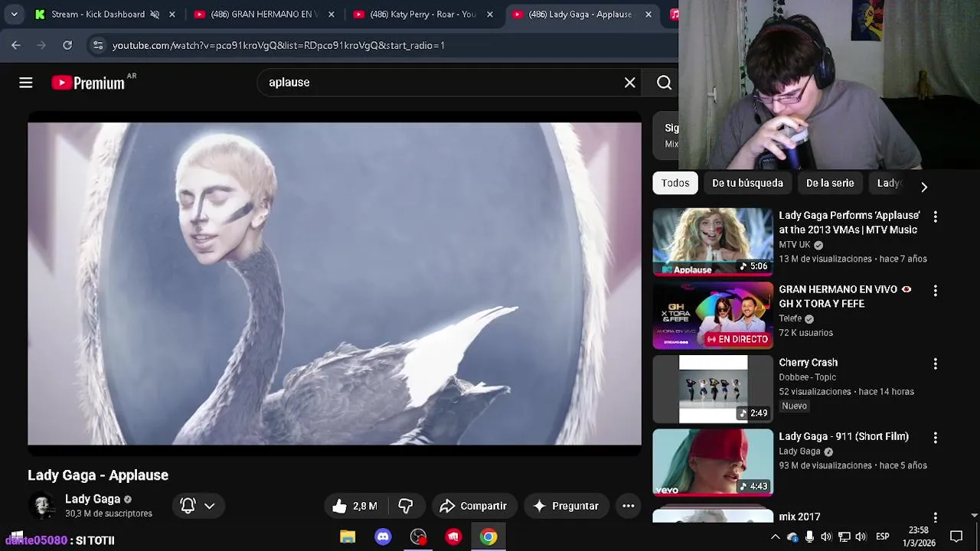Image resolution: width=980 pixels, height=551 pixels.
Task: Open 'Lady Gaga Performs Applause at 2013 VMAs' title
Action: [849, 223]
